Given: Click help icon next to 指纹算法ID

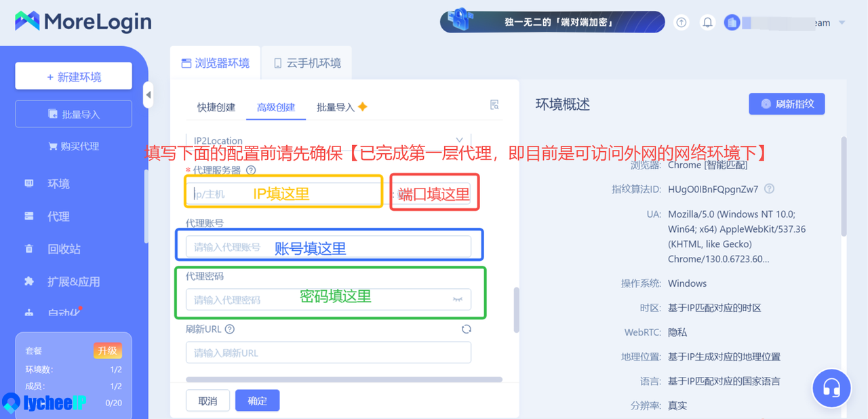Looking at the screenshot, I should coord(769,189).
